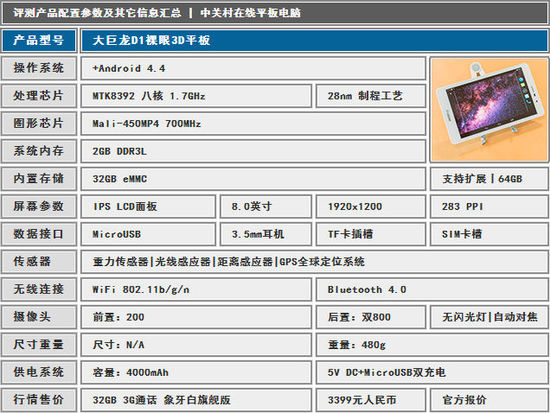
Task: Select the 摄像头 row label
Action: (39, 317)
